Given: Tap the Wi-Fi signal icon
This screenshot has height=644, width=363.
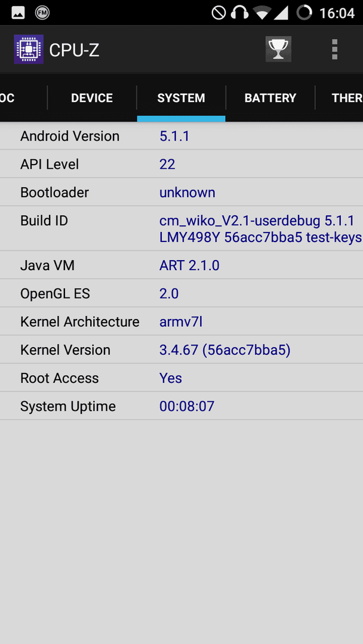Looking at the screenshot, I should (262, 14).
